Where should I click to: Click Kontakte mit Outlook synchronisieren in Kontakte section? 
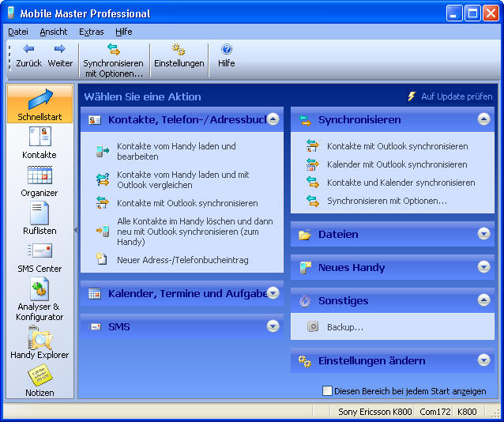pyautogui.click(x=187, y=203)
